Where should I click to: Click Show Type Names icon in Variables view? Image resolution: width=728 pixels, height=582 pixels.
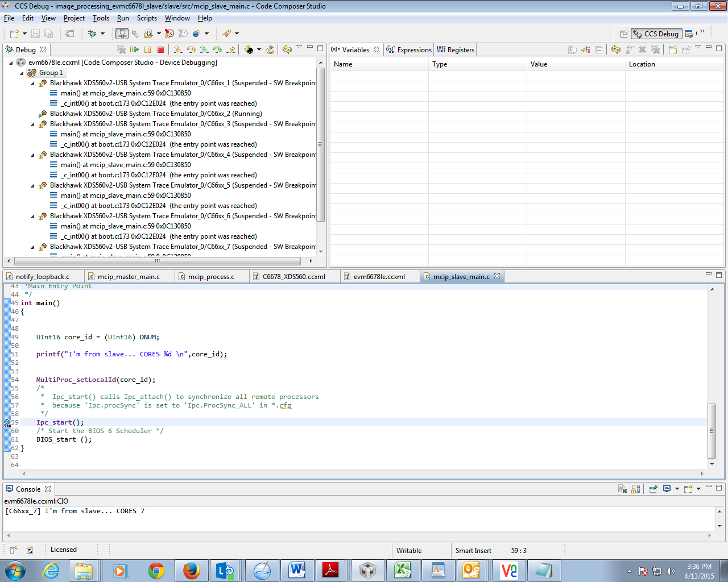[x=572, y=50]
